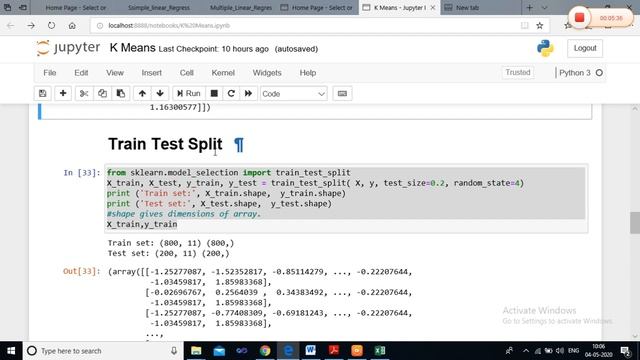Open Mail app from the taskbar
The image size is (640, 360).
219,351
